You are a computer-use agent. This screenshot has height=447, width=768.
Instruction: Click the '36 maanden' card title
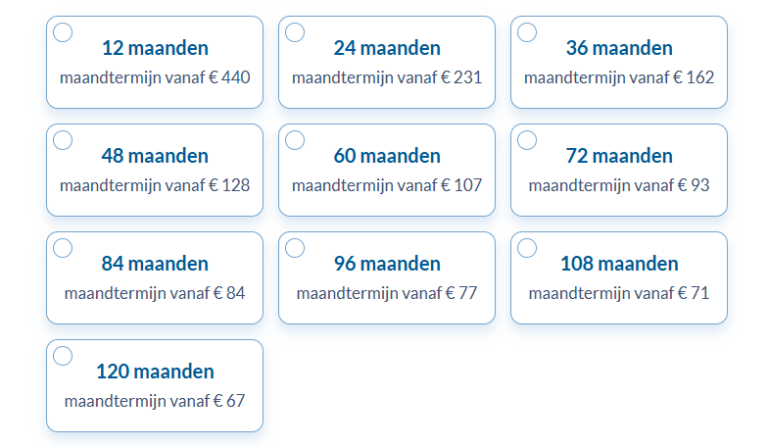[619, 48]
